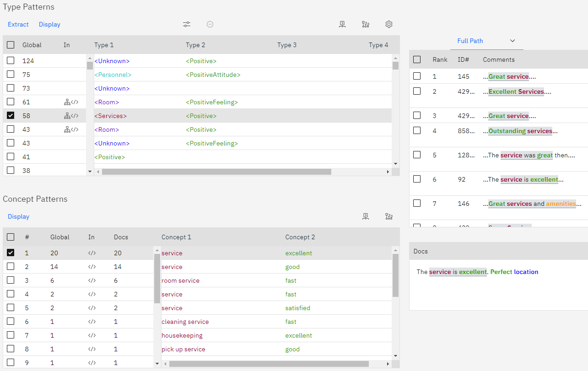
Task: Click scroll left arrow in Concept Patterns
Action: coord(165,364)
